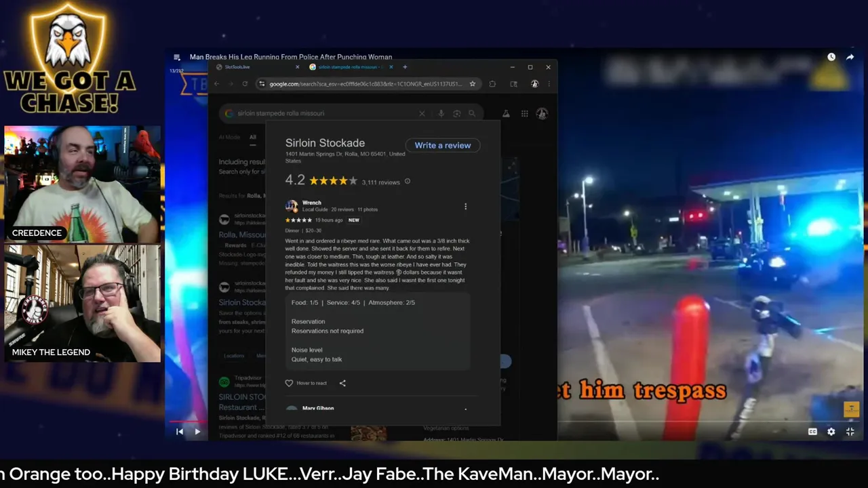Bookmark this page with star icon
868x488 pixels.
point(473,84)
